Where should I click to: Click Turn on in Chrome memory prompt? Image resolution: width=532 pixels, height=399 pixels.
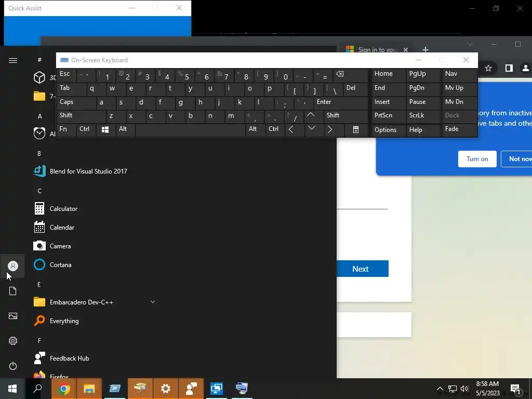click(477, 159)
